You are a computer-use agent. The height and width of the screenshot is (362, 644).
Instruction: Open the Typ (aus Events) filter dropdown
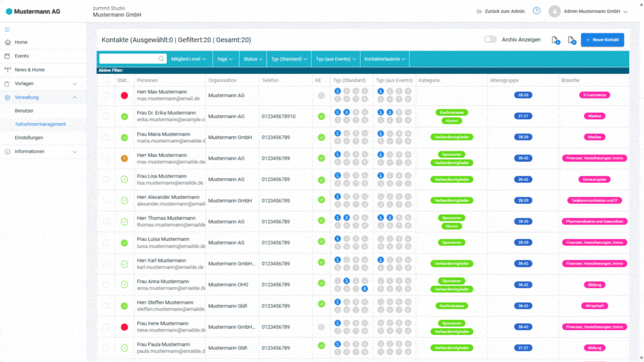point(336,59)
